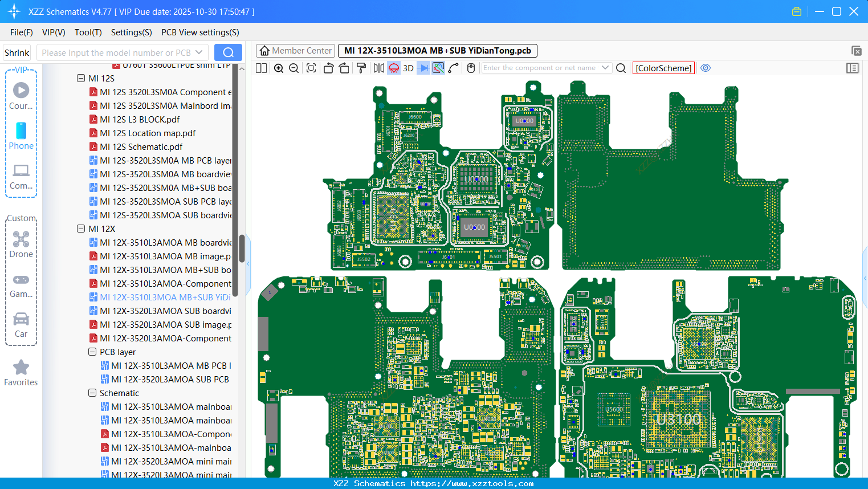The width and height of the screenshot is (868, 489).
Task: Zoom out of the PCB view
Action: pyautogui.click(x=294, y=68)
